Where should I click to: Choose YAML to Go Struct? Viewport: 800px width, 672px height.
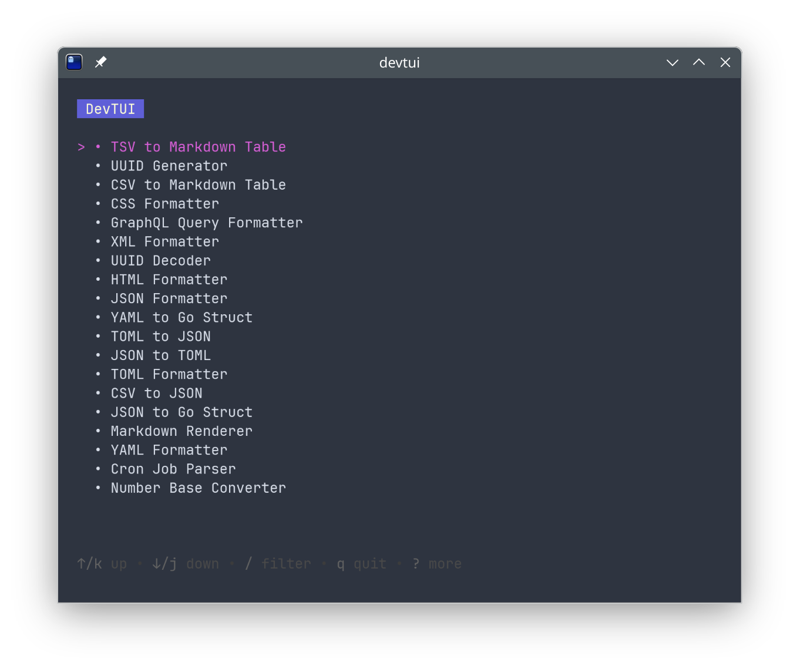click(181, 318)
